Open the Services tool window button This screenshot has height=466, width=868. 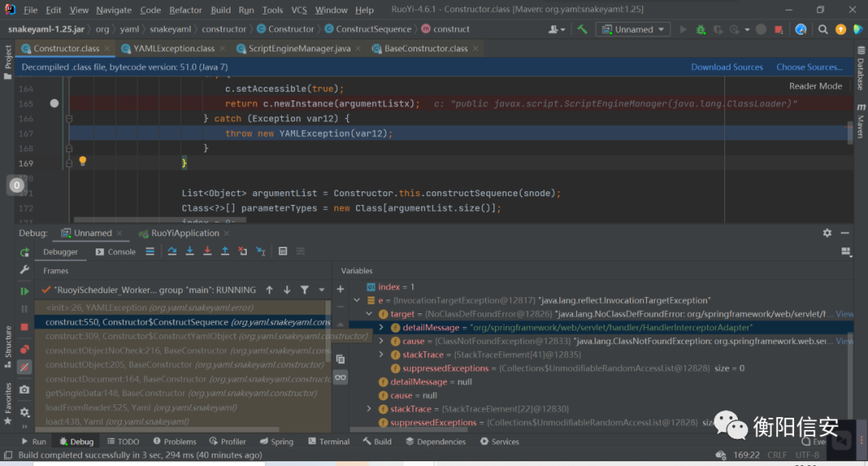click(499, 442)
